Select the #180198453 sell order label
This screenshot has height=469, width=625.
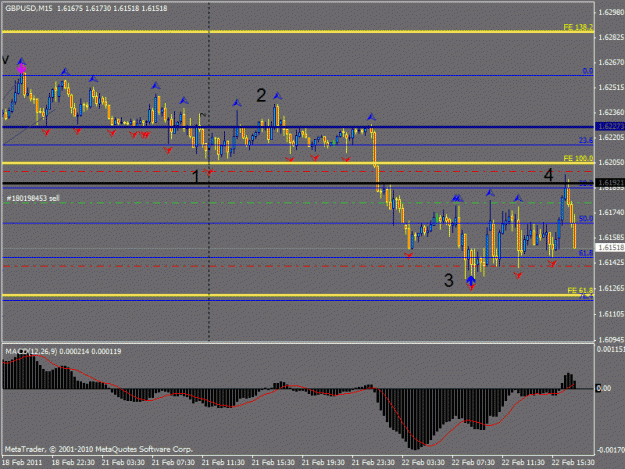click(33, 198)
